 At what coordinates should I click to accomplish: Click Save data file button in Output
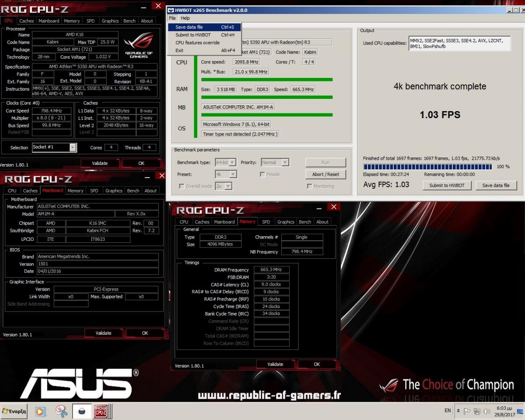point(496,185)
